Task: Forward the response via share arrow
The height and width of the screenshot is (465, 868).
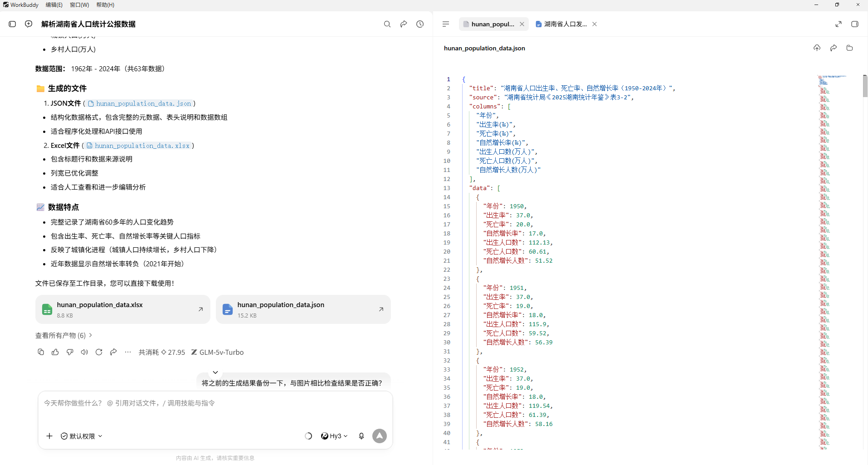Action: coord(113,352)
